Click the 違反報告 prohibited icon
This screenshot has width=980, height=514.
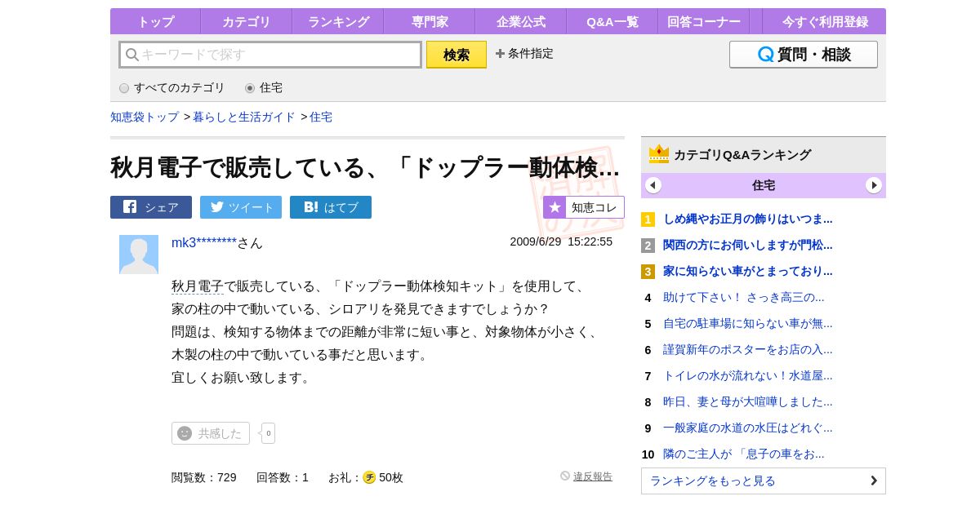(565, 476)
